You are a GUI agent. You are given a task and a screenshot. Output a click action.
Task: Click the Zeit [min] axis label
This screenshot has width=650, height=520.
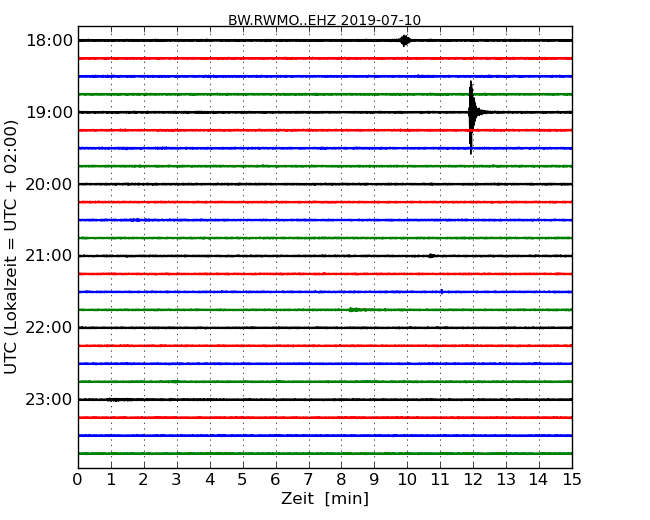tap(325, 498)
